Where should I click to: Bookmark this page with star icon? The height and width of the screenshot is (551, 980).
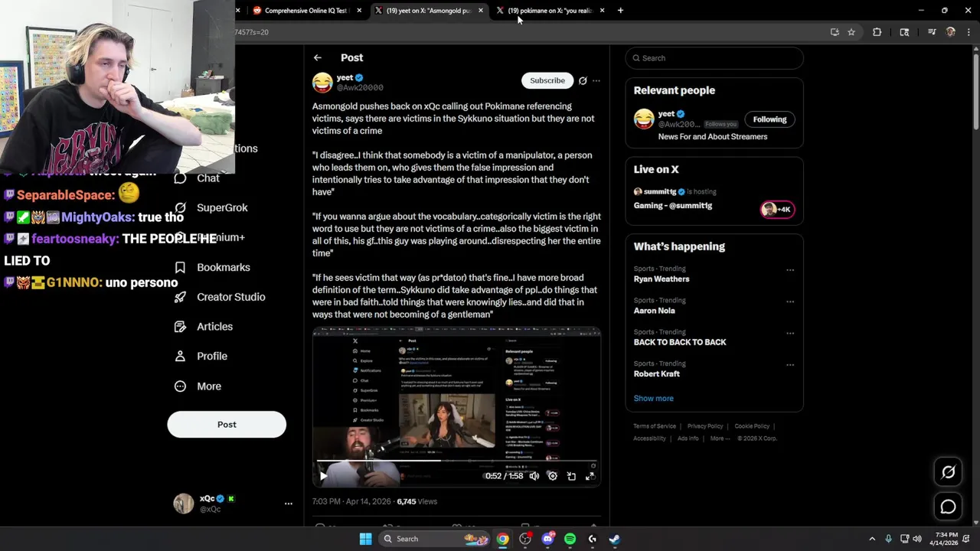(x=851, y=32)
